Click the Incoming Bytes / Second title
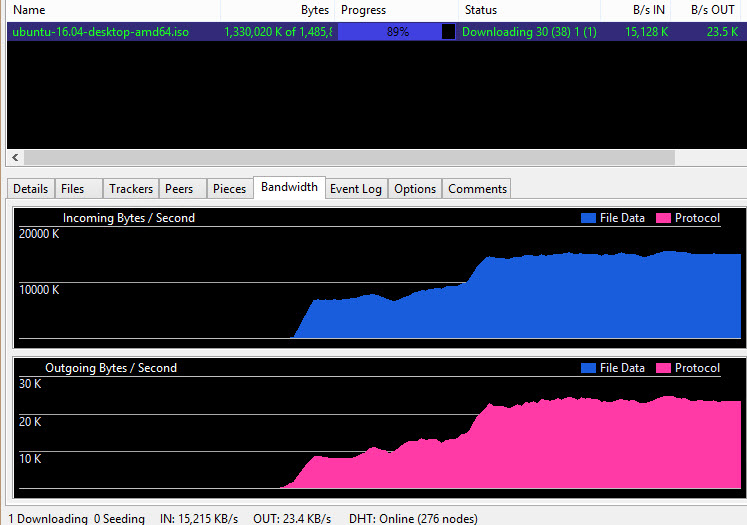This screenshot has height=525, width=747. click(129, 218)
